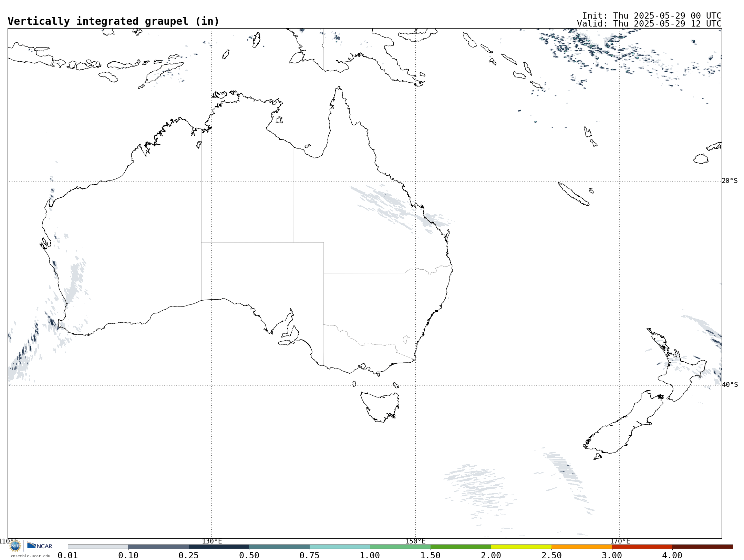The height and width of the screenshot is (560, 744).
Task: Click the 1.50 colorbar value label
Action: click(x=431, y=556)
